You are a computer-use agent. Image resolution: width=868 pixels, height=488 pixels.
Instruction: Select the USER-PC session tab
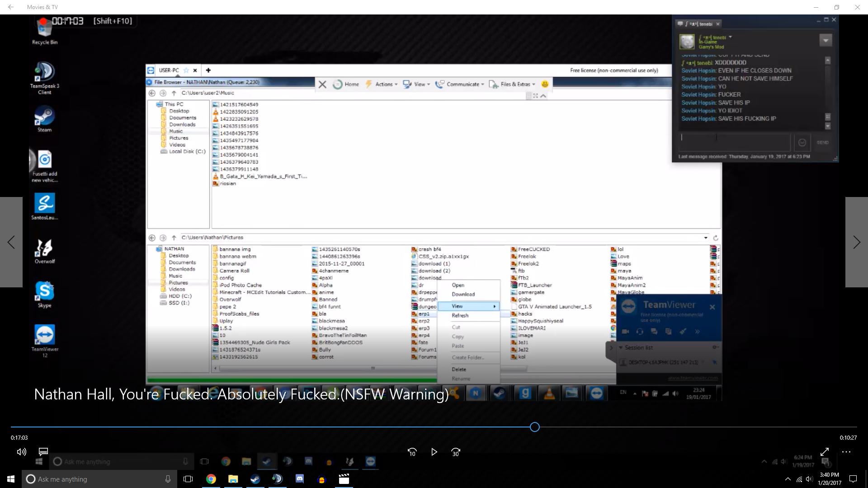click(169, 70)
